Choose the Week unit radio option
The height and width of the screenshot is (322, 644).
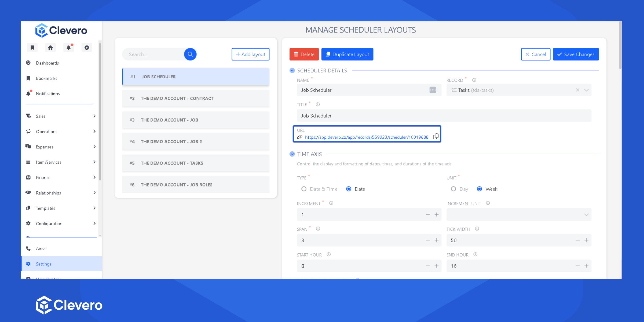[480, 189]
